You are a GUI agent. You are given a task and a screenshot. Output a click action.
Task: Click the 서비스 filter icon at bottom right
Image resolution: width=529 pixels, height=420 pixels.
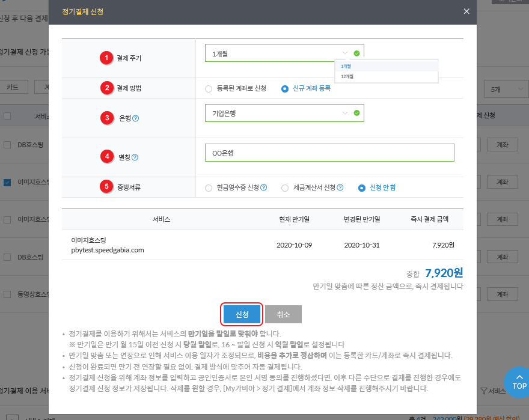pyautogui.click(x=483, y=391)
